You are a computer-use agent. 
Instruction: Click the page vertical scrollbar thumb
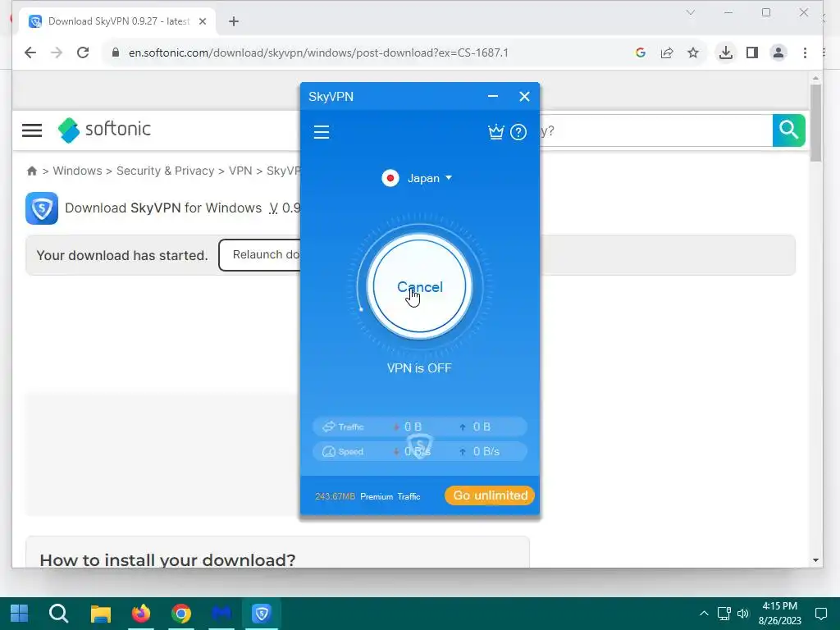pos(815,123)
